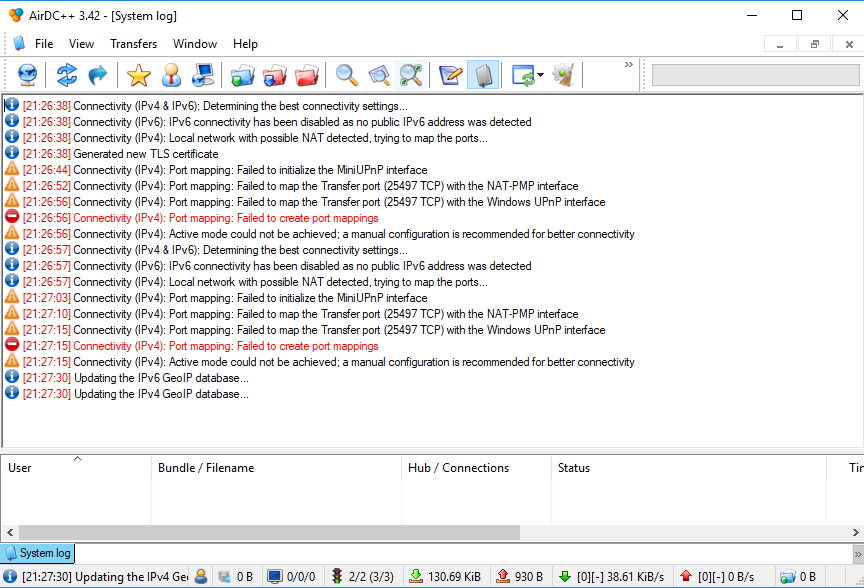This screenshot has height=588, width=864.
Task: Click the transfers scrollbar right arrow
Action: click(855, 532)
